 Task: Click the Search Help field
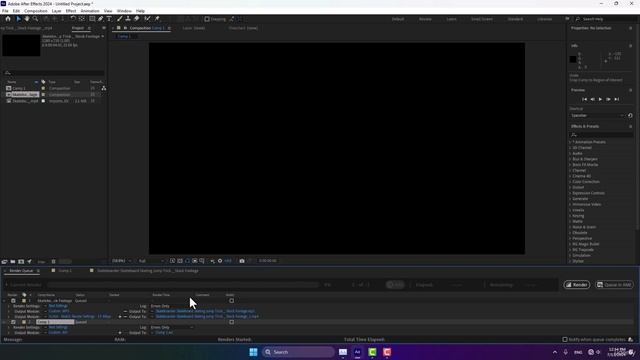[x=606, y=19]
